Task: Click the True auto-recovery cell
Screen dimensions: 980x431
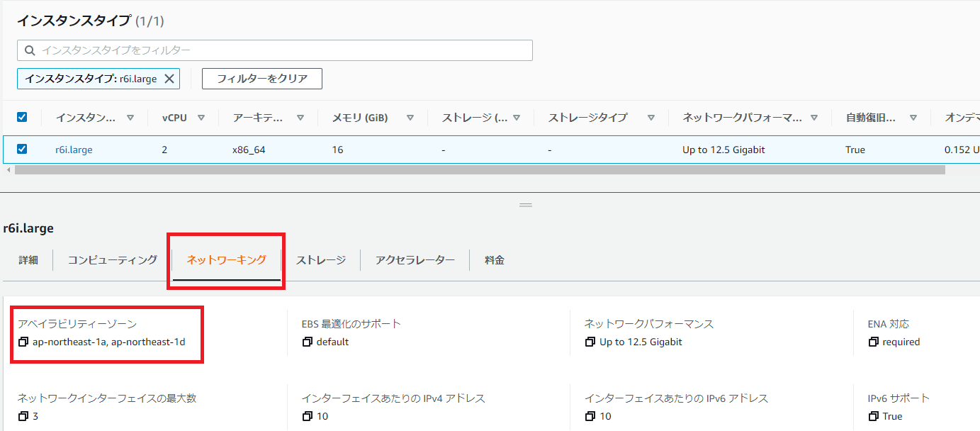Action: (855, 150)
